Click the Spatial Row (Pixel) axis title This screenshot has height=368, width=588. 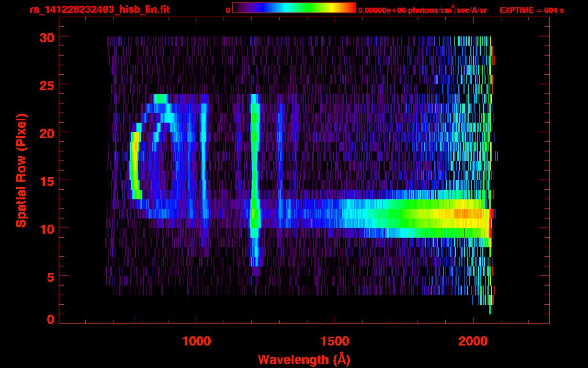21,170
